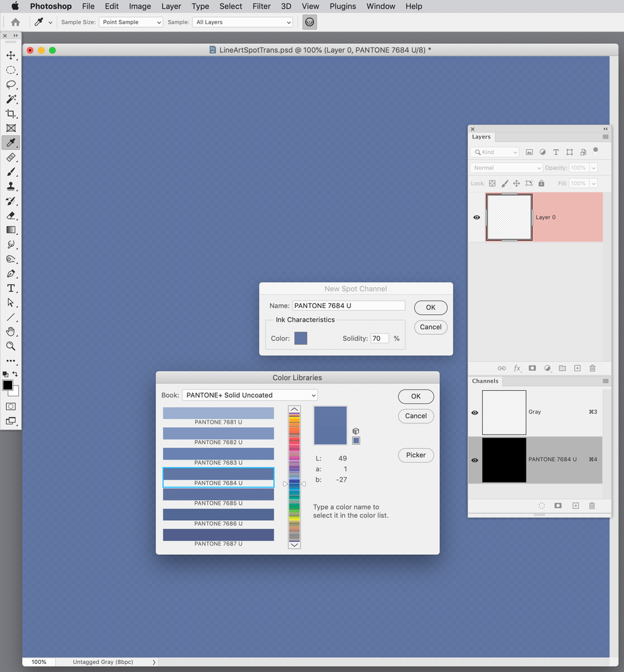Select the Brush tool
The height and width of the screenshot is (672, 624).
11,172
